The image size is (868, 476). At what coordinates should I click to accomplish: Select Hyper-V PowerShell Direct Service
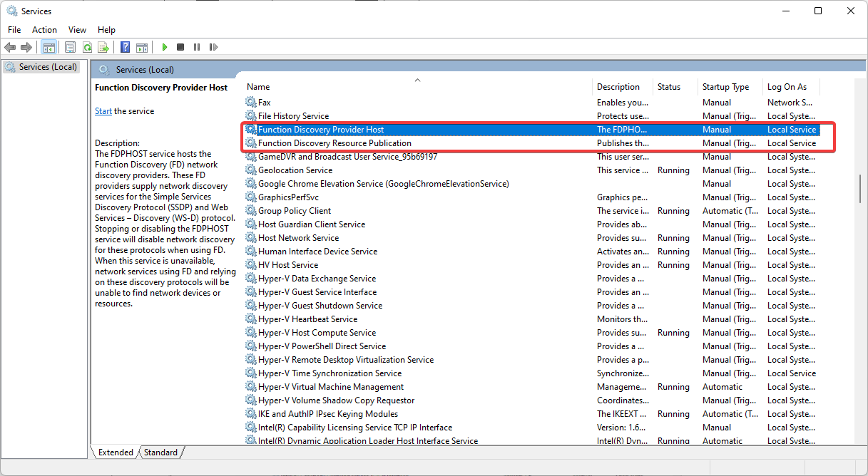click(531, 346)
